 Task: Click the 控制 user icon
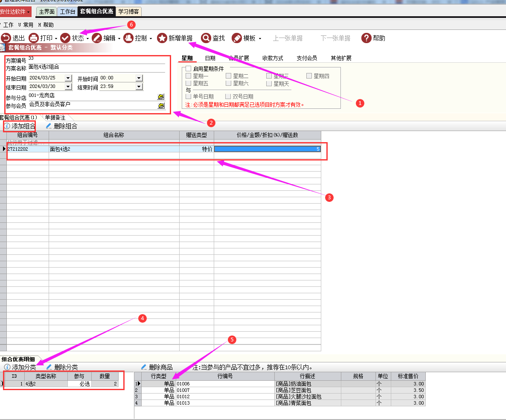point(128,38)
